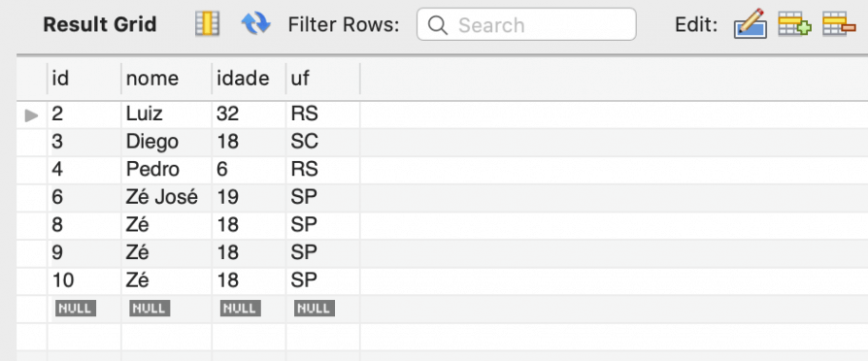Viewport: 868px width, 361px height.
Task: Toggle wrap cell content icon
Action: (208, 24)
